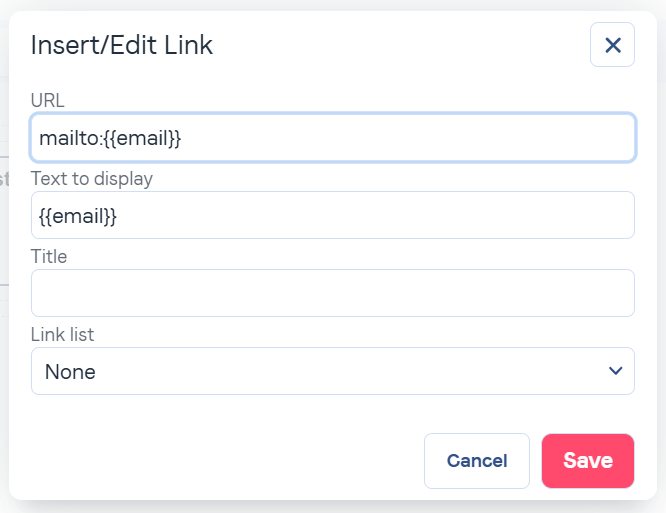This screenshot has width=666, height=513.
Task: Open the Link list dropdown
Action: 332,371
